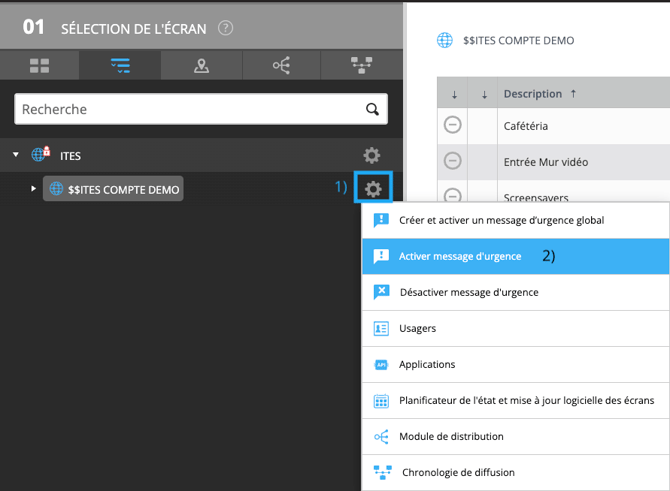670x491 pixels.
Task: Choose Créer et activer un message d'urgence global
Action: pyautogui.click(x=500, y=220)
